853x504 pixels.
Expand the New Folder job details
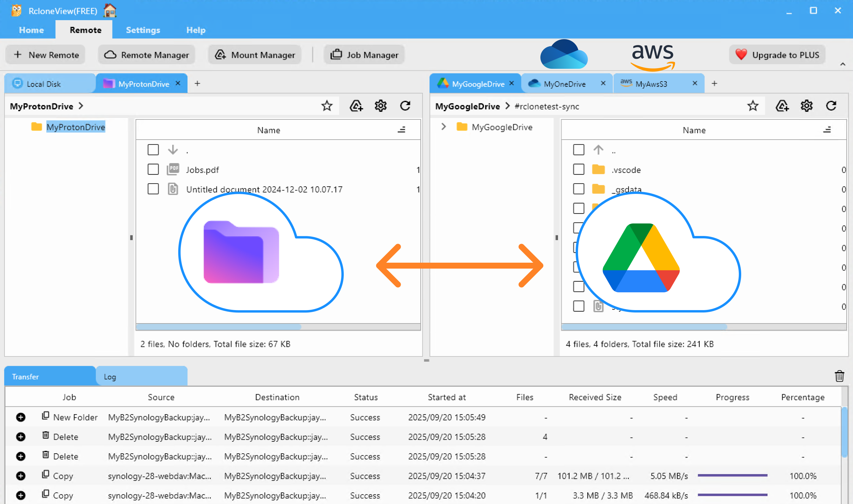pos(21,417)
